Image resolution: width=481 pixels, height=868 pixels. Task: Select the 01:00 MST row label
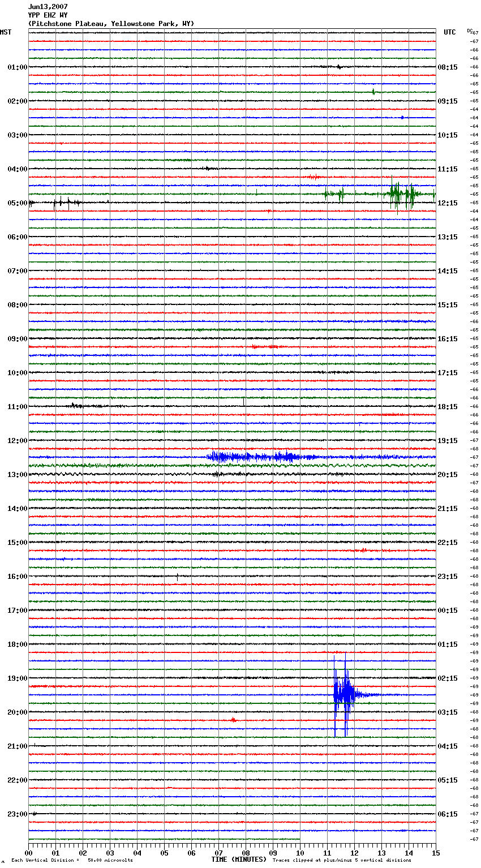[x=18, y=67]
